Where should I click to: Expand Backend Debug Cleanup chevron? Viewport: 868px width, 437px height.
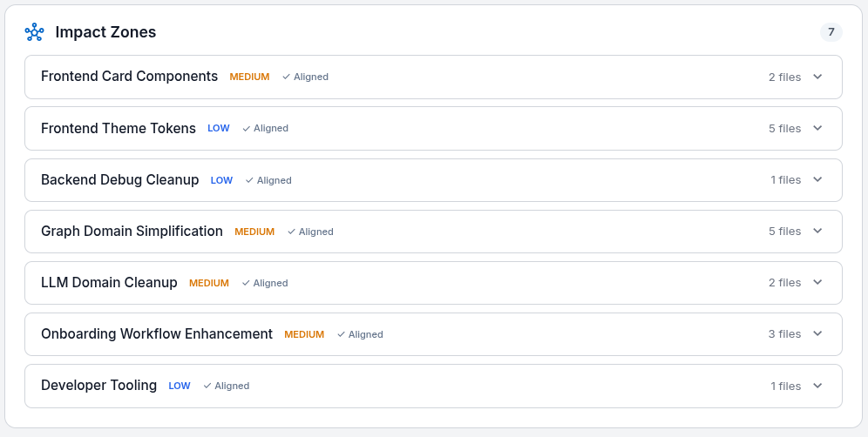point(817,180)
